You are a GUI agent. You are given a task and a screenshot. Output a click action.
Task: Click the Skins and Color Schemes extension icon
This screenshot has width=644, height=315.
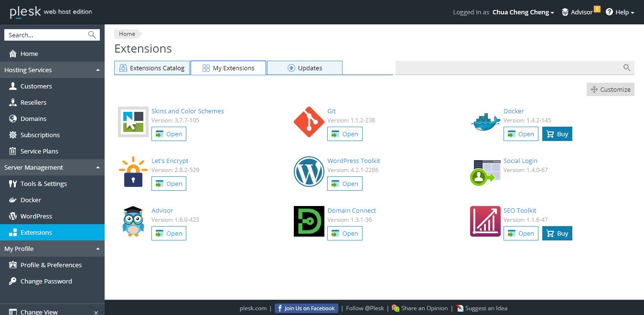[133, 122]
